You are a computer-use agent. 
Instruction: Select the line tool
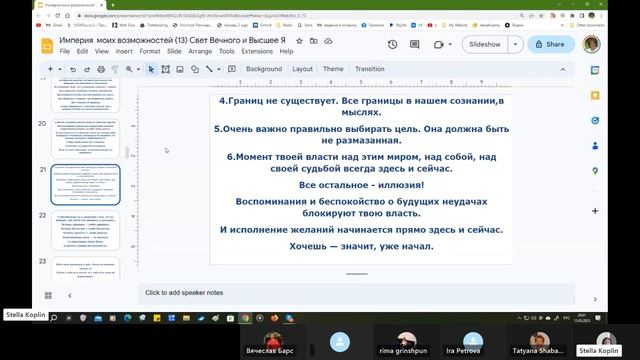[209, 69]
